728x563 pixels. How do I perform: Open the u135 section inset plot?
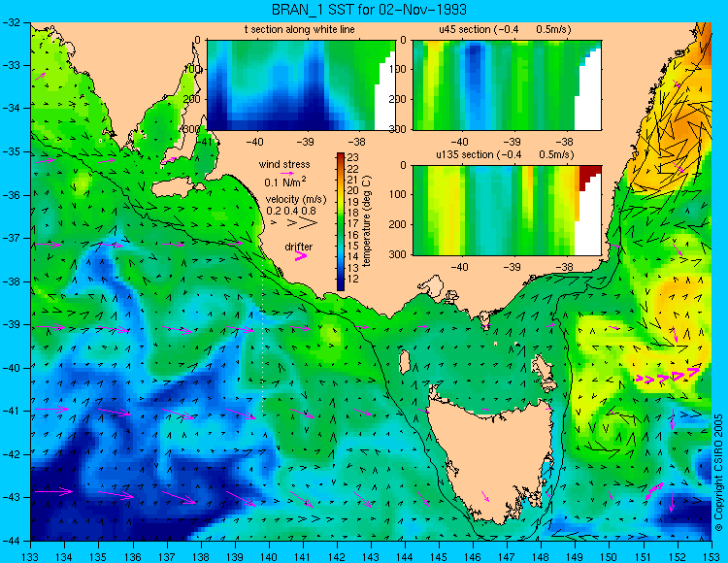(x=507, y=211)
